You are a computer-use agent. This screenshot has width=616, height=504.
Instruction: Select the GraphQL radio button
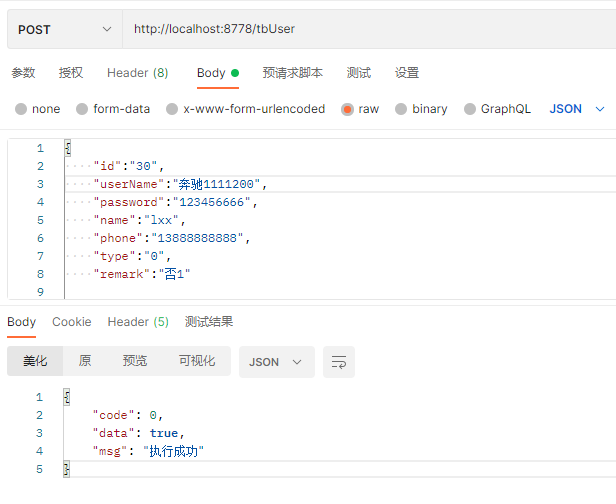(470, 109)
